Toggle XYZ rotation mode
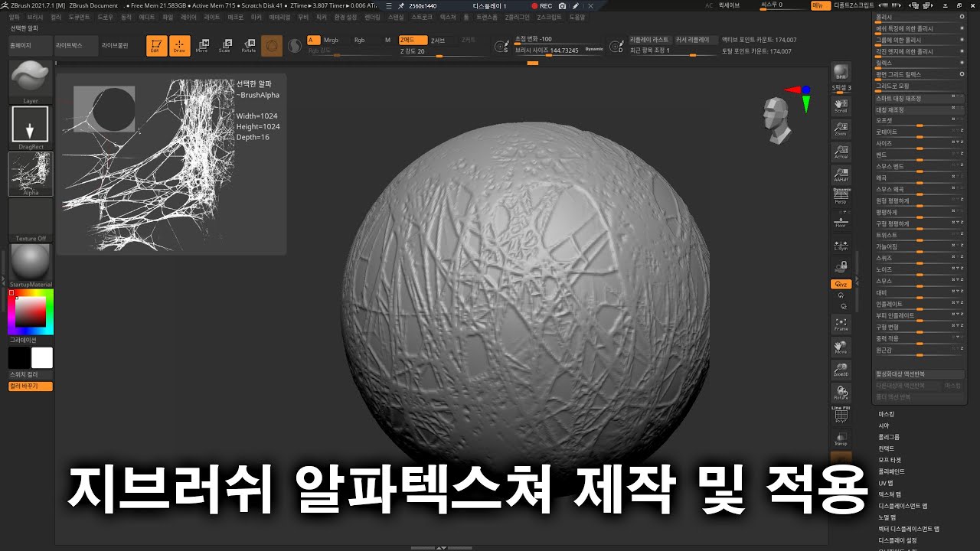980x551 pixels. 841,284
